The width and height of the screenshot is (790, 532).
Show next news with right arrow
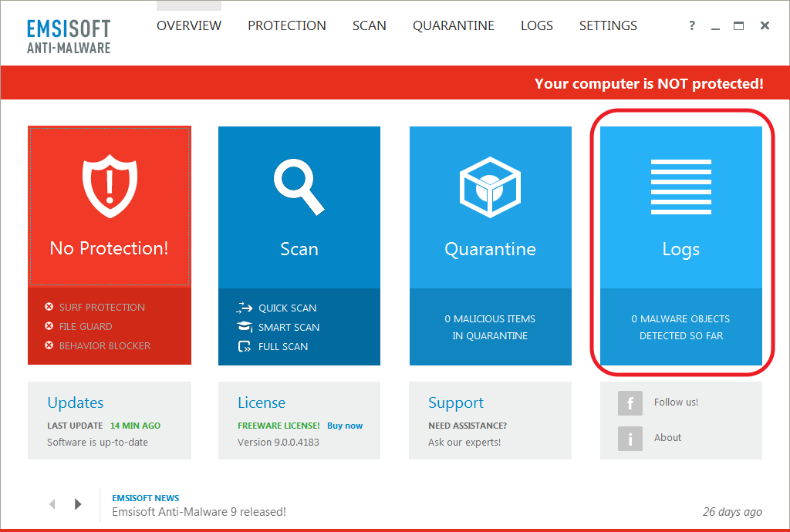(78, 503)
